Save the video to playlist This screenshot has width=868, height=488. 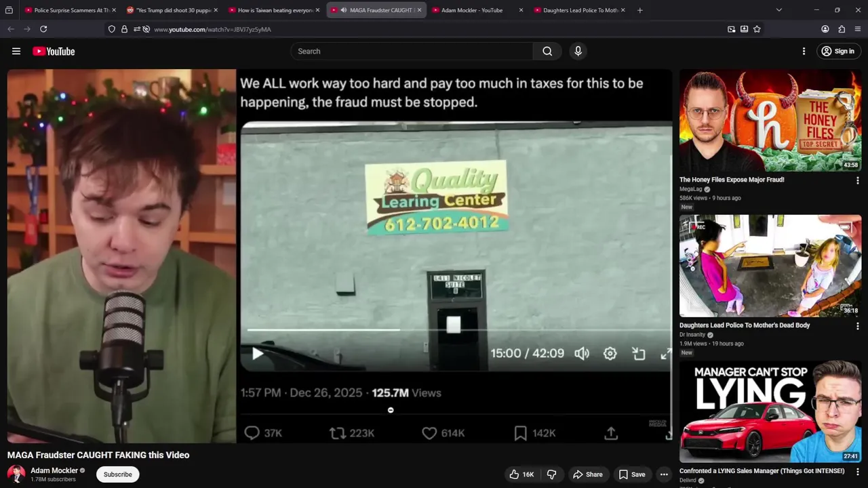tap(632, 474)
